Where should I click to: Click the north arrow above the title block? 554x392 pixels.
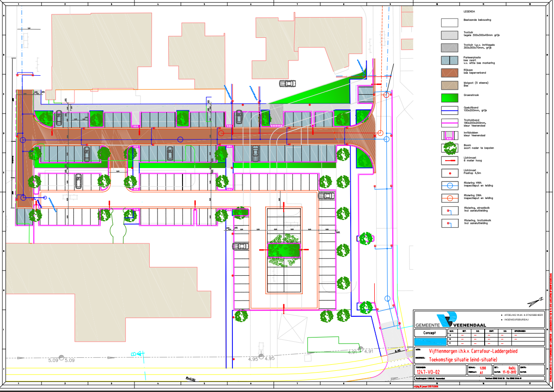[535, 301]
